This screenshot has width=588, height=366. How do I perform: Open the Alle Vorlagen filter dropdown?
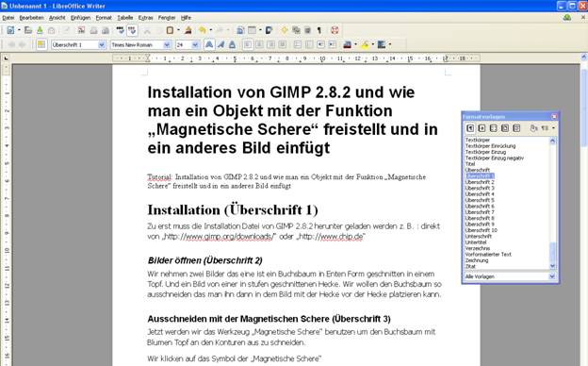[x=552, y=276]
